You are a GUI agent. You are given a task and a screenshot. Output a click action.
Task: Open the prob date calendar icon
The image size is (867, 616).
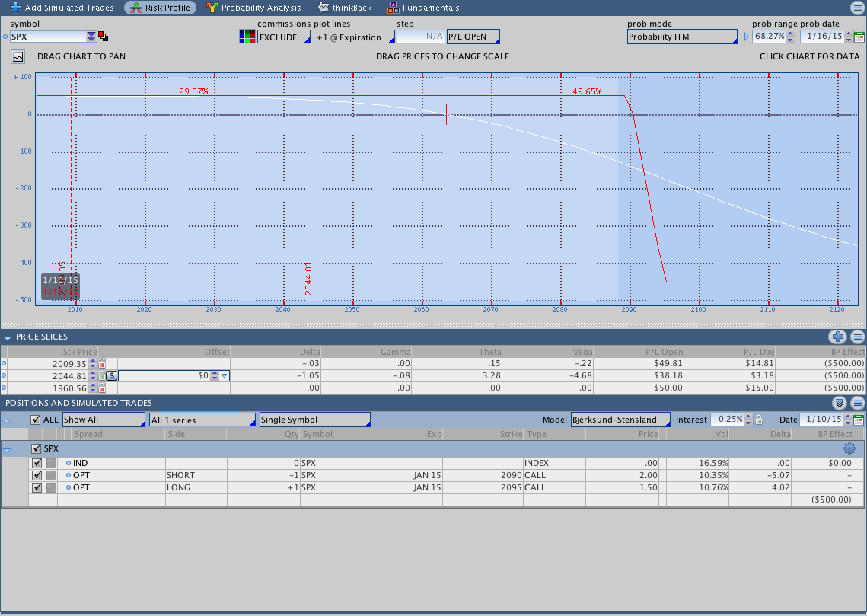click(859, 37)
